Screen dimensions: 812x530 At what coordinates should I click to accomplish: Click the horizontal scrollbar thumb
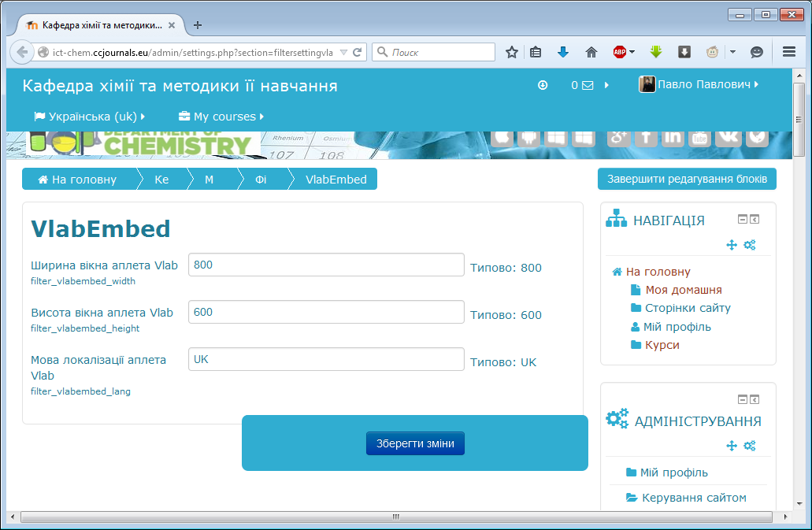coord(396,517)
